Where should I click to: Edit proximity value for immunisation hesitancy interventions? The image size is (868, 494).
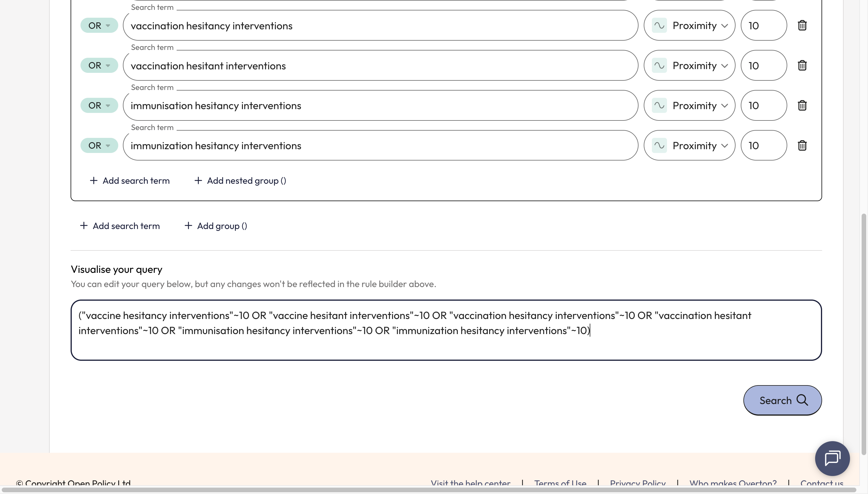coord(764,106)
